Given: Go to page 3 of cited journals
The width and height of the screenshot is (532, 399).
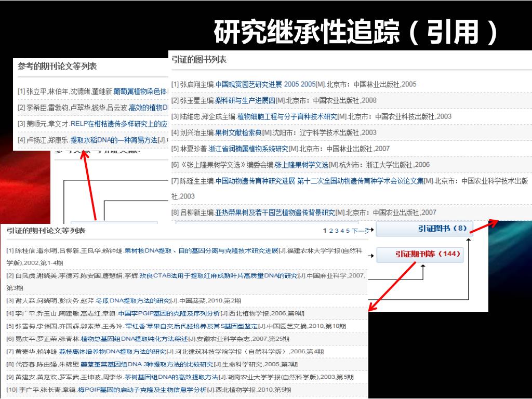Looking at the screenshot, I should 337,231.
